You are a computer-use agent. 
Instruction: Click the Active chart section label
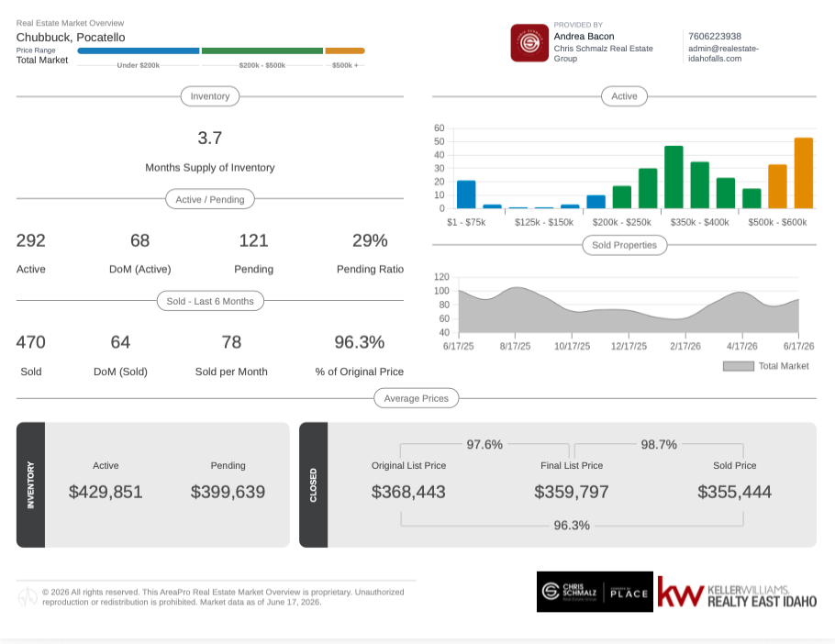point(624,96)
